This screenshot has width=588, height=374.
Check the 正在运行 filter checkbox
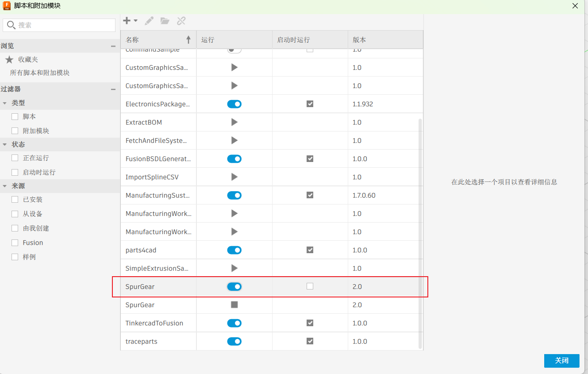click(x=15, y=158)
